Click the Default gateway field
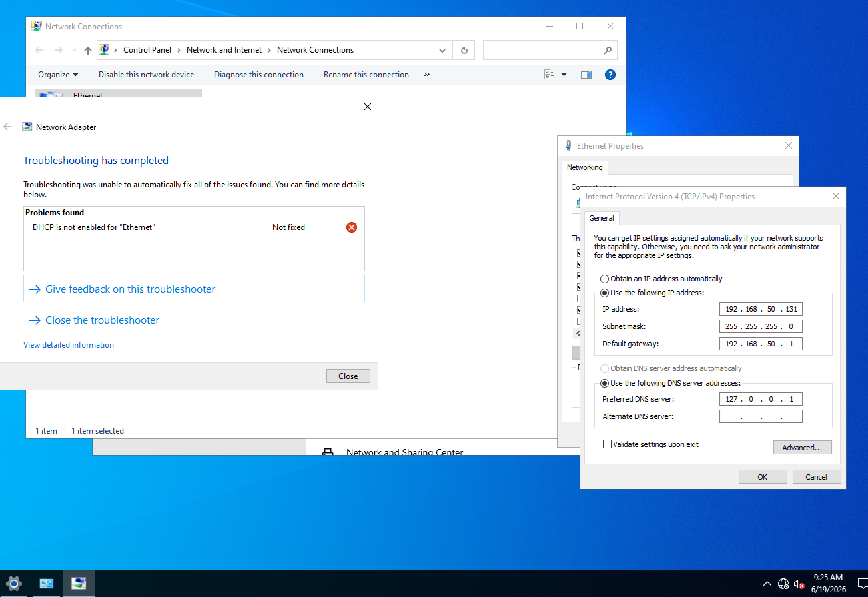868x597 pixels. [x=761, y=344]
